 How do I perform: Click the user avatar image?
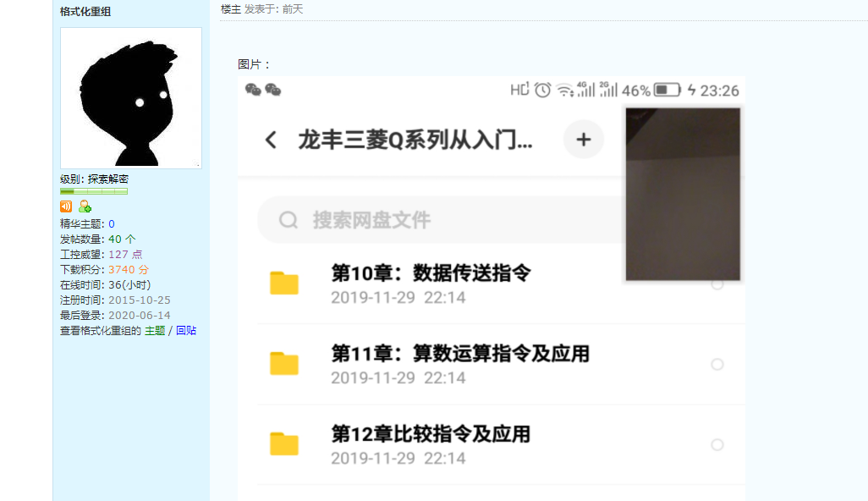[131, 98]
